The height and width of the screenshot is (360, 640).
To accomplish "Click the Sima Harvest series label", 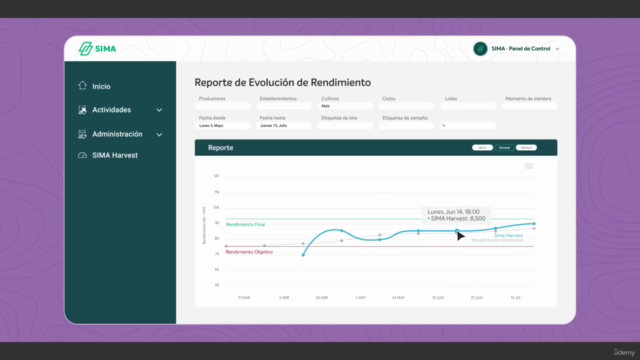I will click(x=508, y=236).
